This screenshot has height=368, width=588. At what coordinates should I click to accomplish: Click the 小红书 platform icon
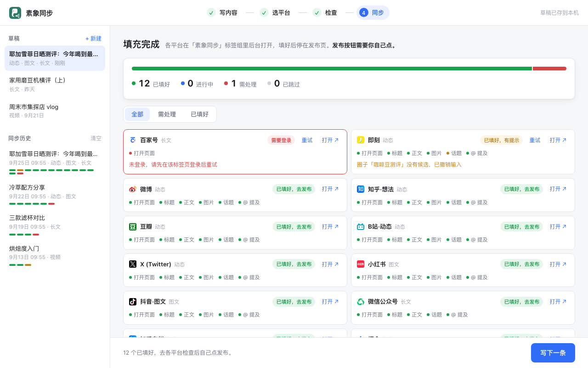(x=361, y=264)
